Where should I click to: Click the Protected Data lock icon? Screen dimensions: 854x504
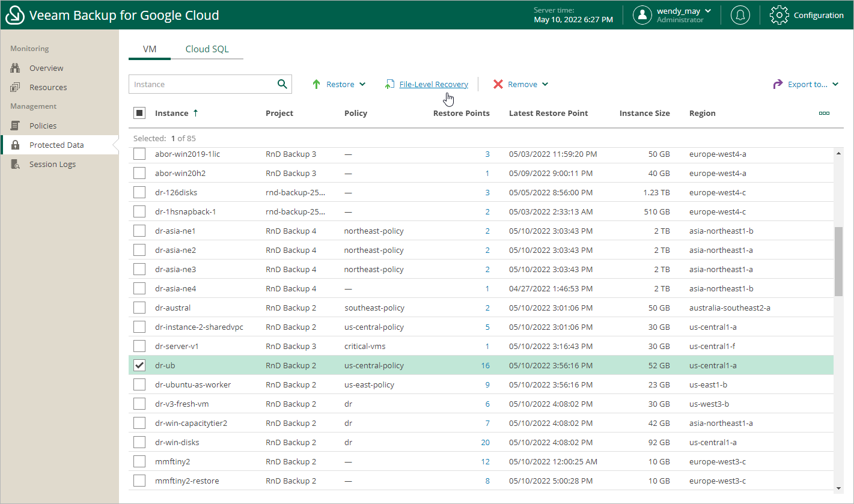coord(16,145)
